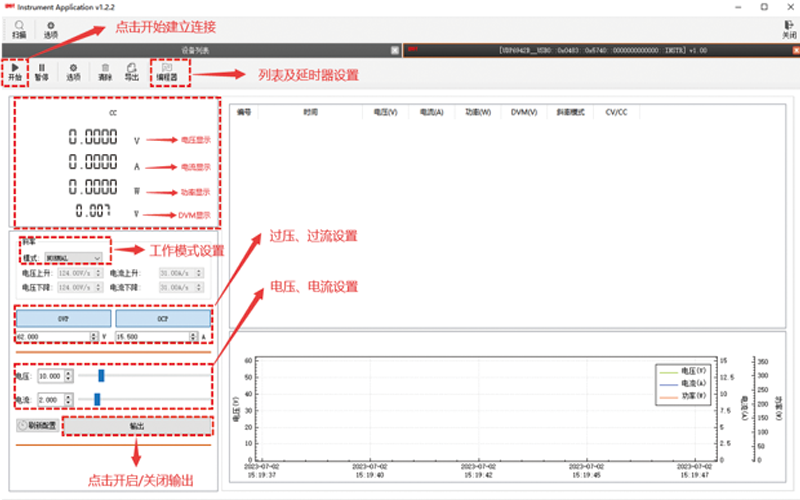800x500 pixels.
Task: Click the 导出 (Export) icon
Action: tap(131, 70)
